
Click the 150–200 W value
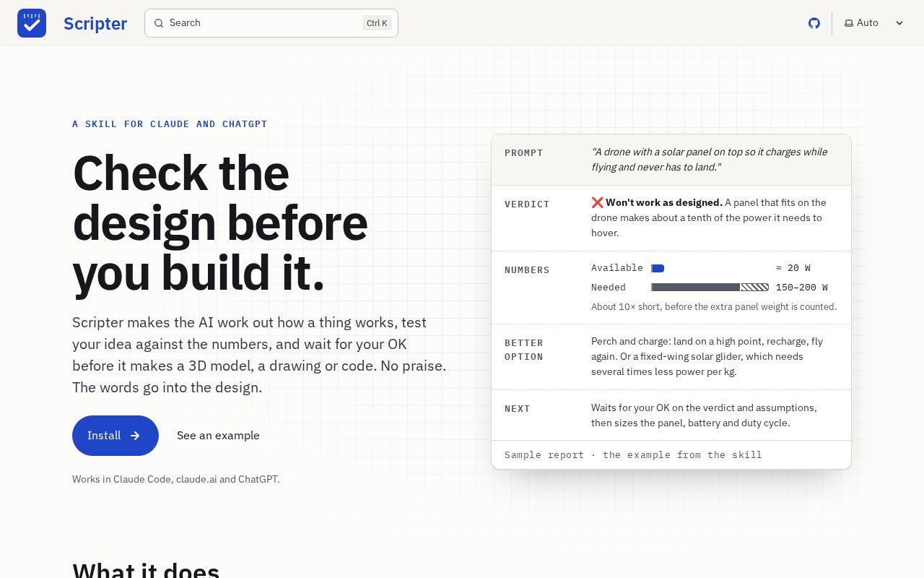click(x=802, y=288)
